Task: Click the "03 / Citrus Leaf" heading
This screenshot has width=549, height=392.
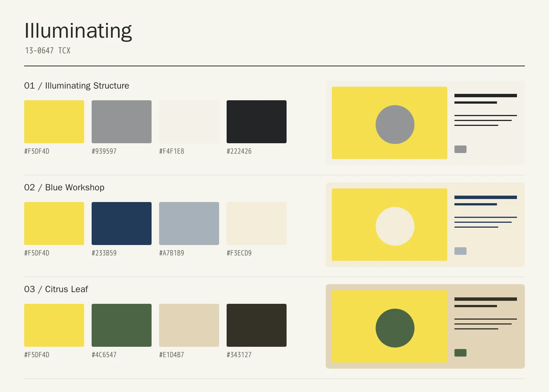Action: [x=56, y=289]
